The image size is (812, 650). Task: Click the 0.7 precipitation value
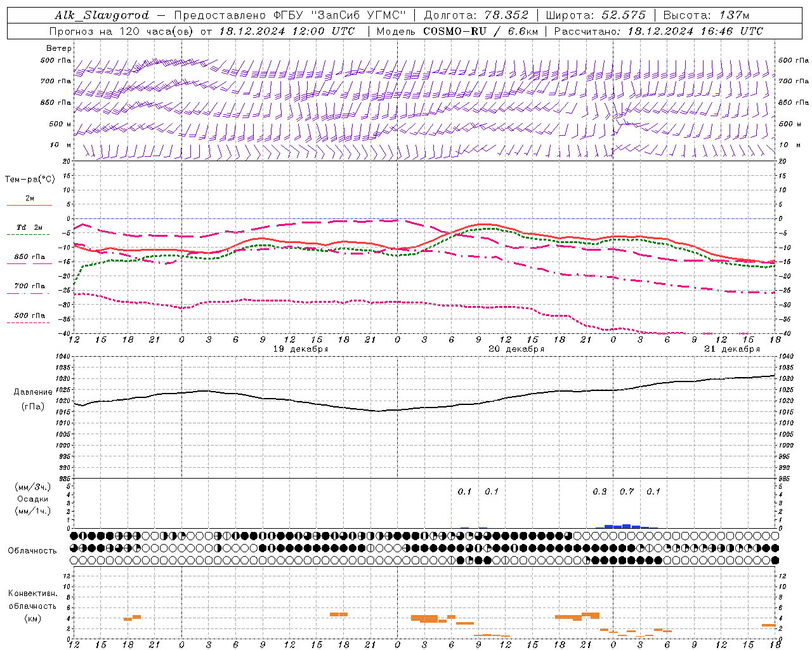pyautogui.click(x=627, y=492)
